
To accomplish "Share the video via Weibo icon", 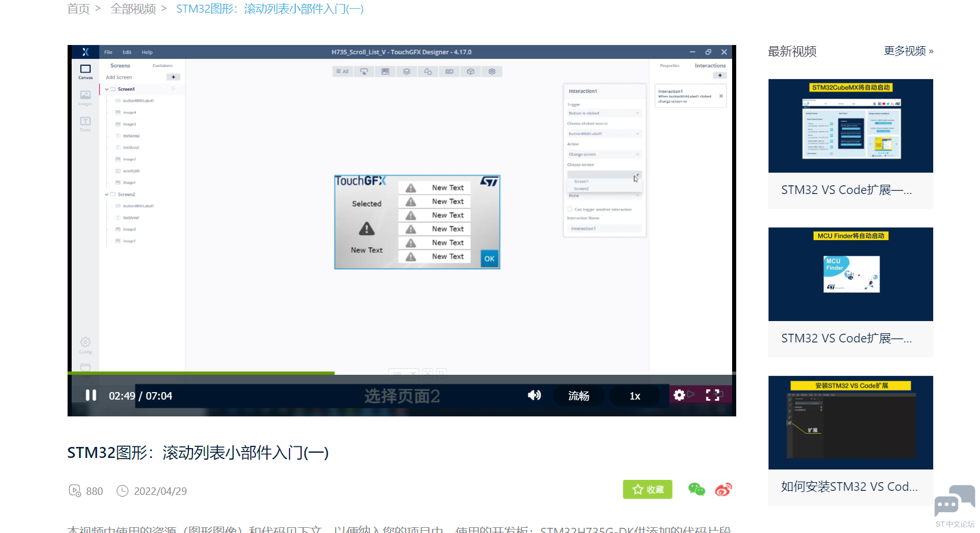I will (x=723, y=489).
